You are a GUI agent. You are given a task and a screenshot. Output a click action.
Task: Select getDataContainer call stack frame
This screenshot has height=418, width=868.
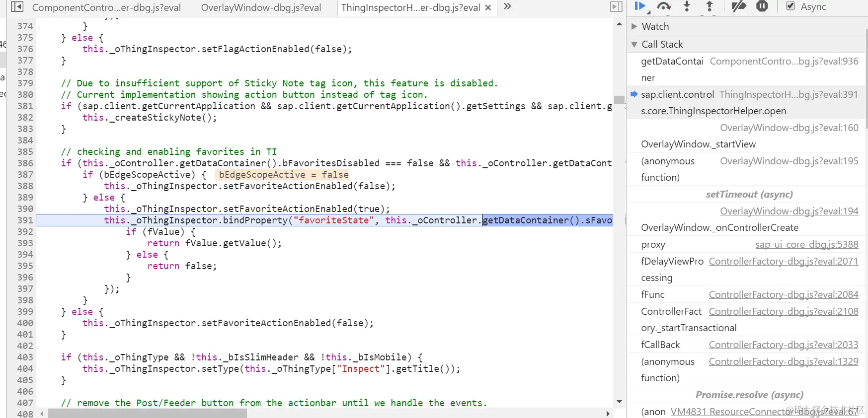click(745, 70)
